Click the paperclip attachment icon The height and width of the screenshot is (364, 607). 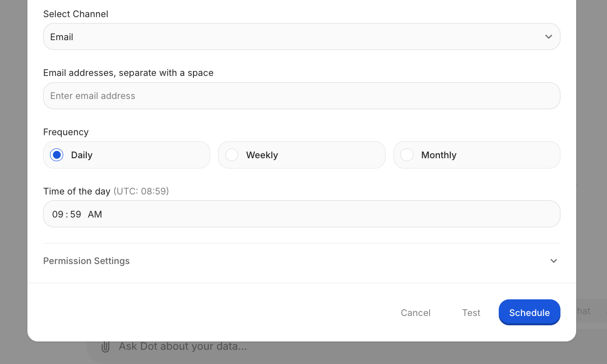[105, 347]
